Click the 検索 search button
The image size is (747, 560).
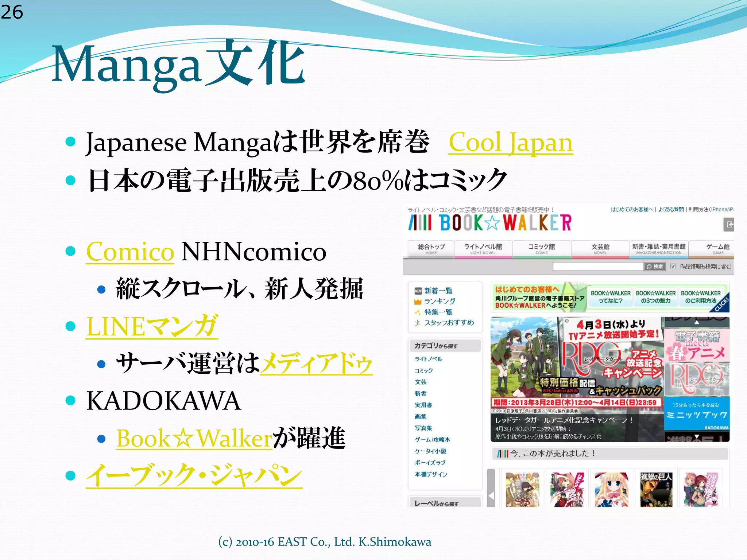click(655, 267)
